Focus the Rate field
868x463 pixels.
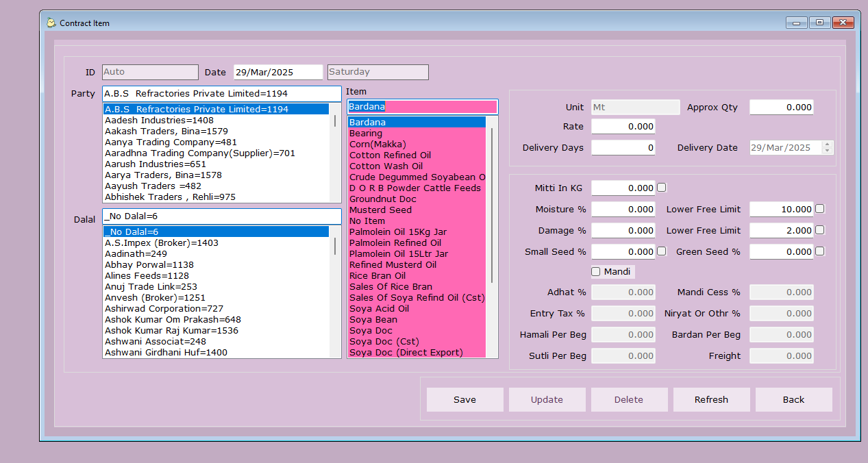[623, 127]
